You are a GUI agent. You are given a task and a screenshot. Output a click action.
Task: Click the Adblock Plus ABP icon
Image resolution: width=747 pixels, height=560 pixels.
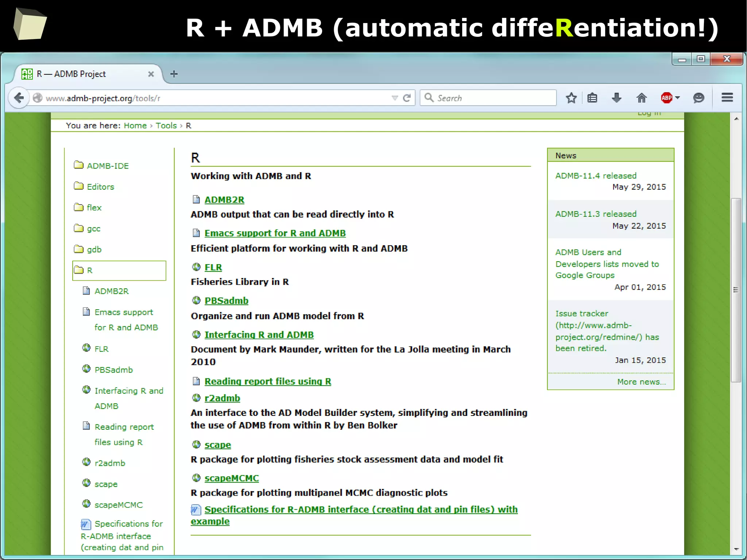[x=666, y=98]
